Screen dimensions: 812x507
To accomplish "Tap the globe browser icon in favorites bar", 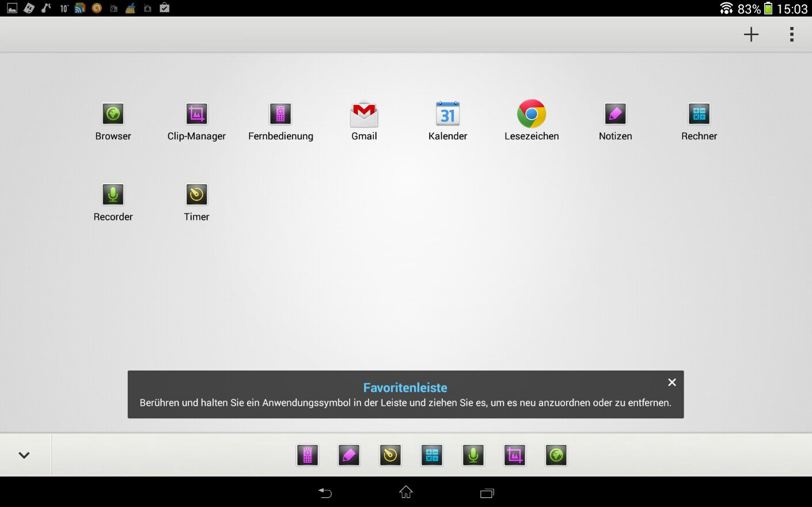I will click(x=556, y=455).
